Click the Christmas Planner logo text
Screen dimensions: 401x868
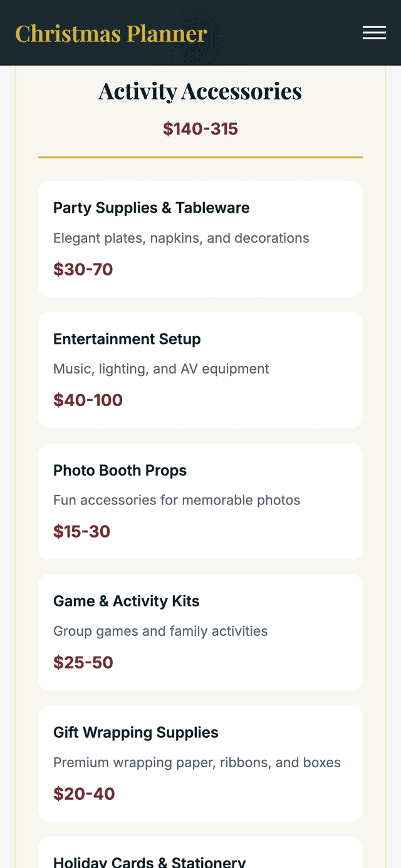pos(111,34)
